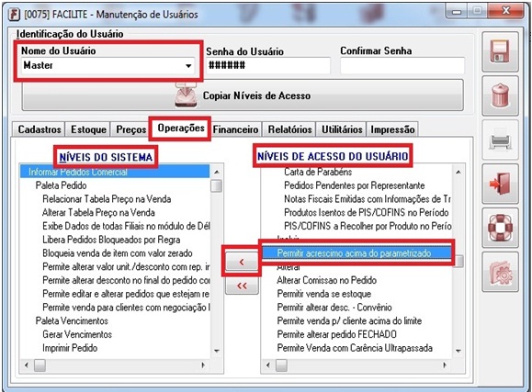Click the folder with gear settings icon

tap(500, 272)
